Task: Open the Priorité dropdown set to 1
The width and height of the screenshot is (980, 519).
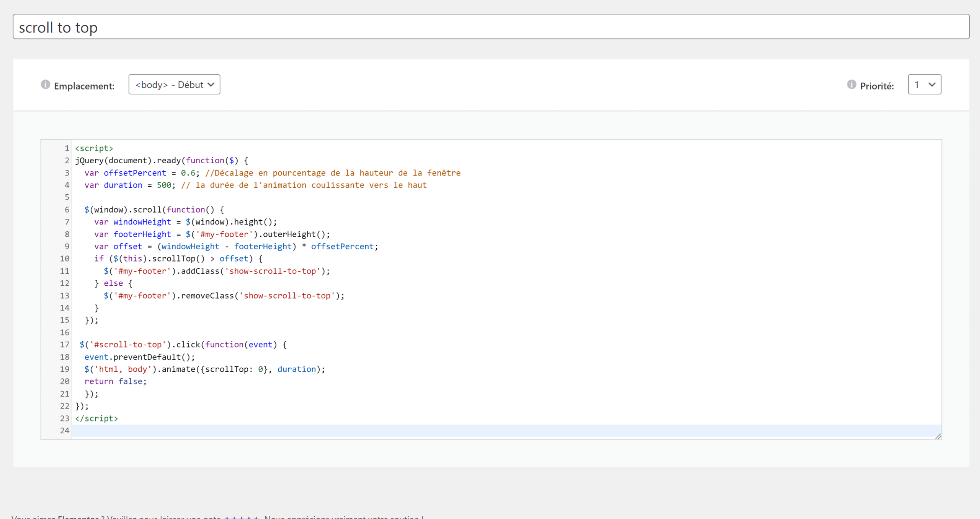Action: coord(924,84)
